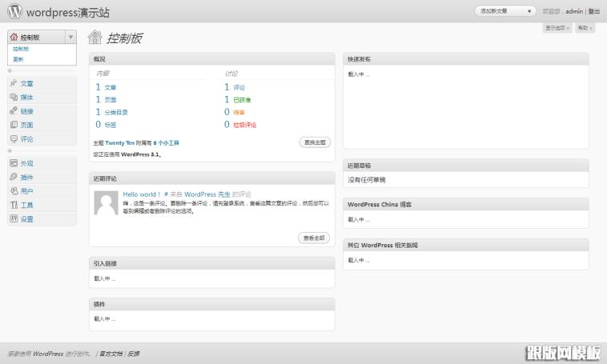
Task: Click the plug icon for 插件 in sidebar
Action: (14, 177)
